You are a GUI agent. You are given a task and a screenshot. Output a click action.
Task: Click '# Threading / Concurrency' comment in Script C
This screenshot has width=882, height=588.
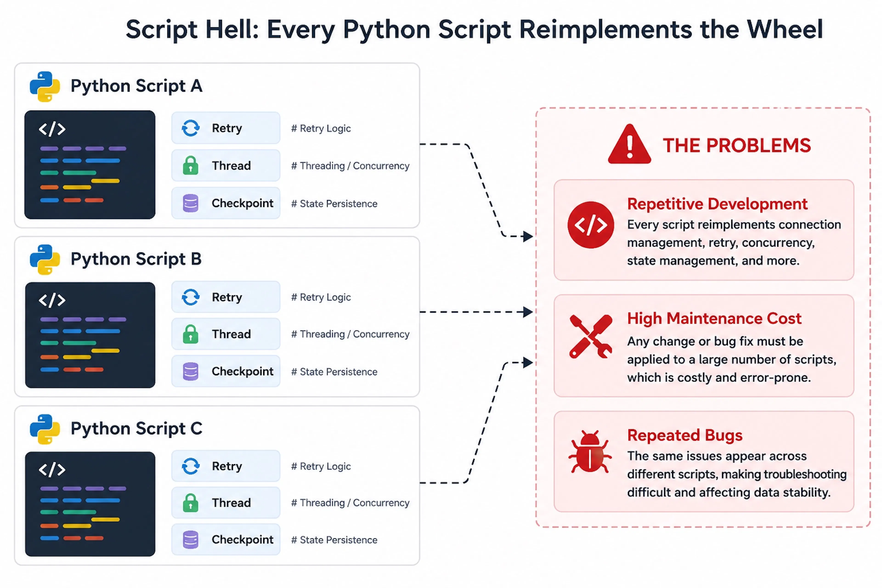tap(350, 503)
